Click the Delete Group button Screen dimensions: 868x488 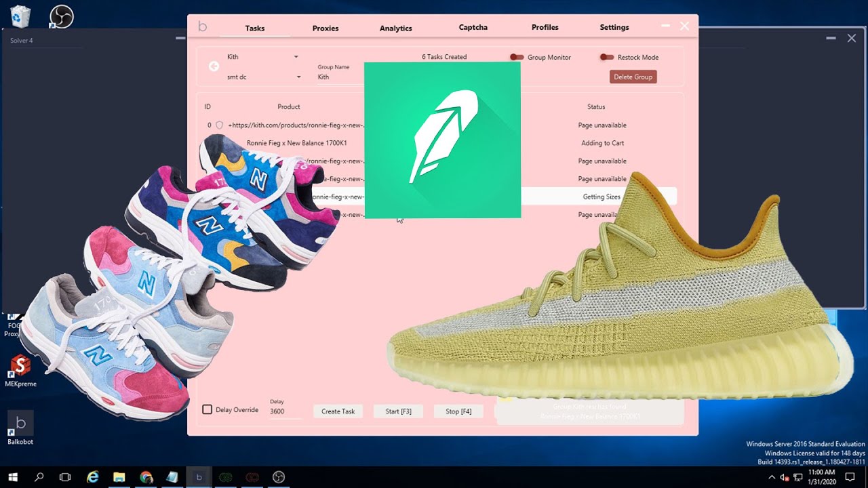pos(633,77)
